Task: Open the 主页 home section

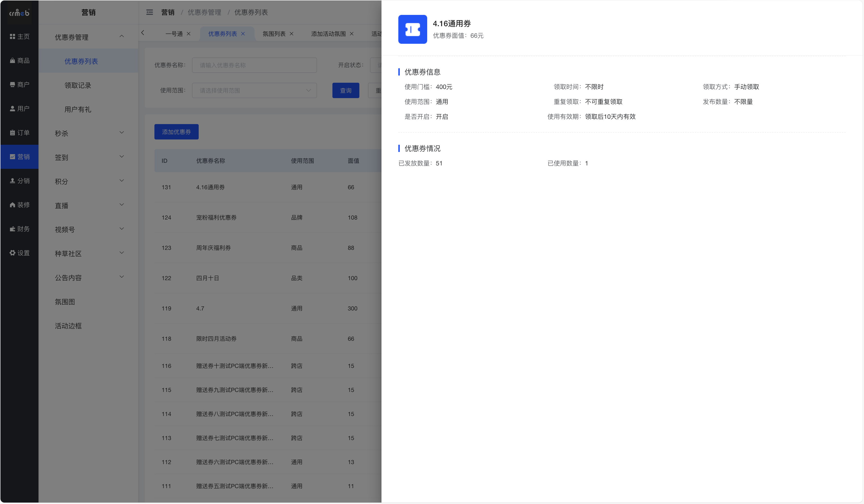Action: 19,36
